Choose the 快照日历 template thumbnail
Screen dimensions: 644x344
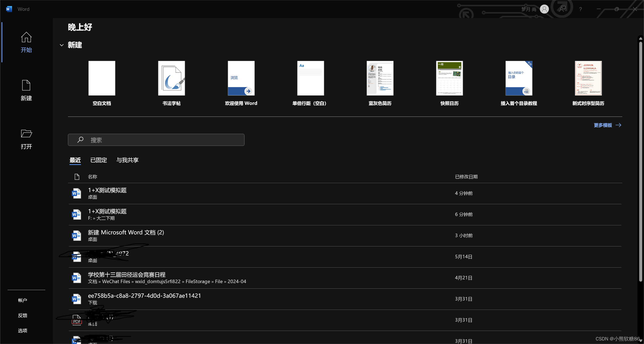(449, 78)
